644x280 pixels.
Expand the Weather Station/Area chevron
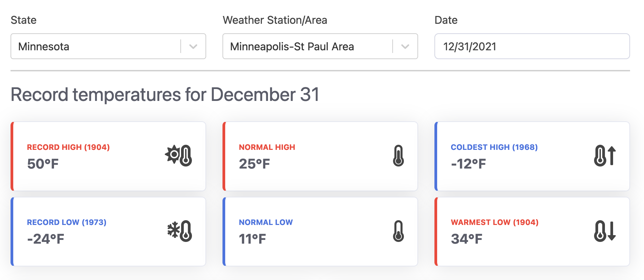pyautogui.click(x=405, y=47)
